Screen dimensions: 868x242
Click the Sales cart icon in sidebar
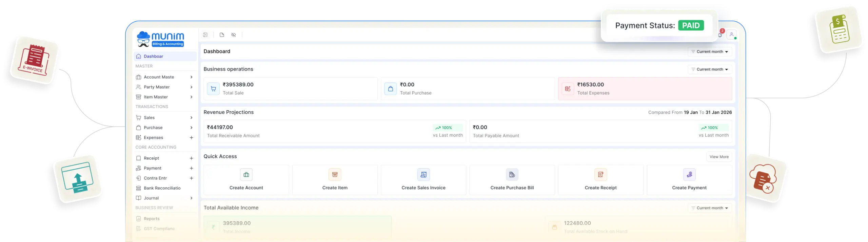138,118
